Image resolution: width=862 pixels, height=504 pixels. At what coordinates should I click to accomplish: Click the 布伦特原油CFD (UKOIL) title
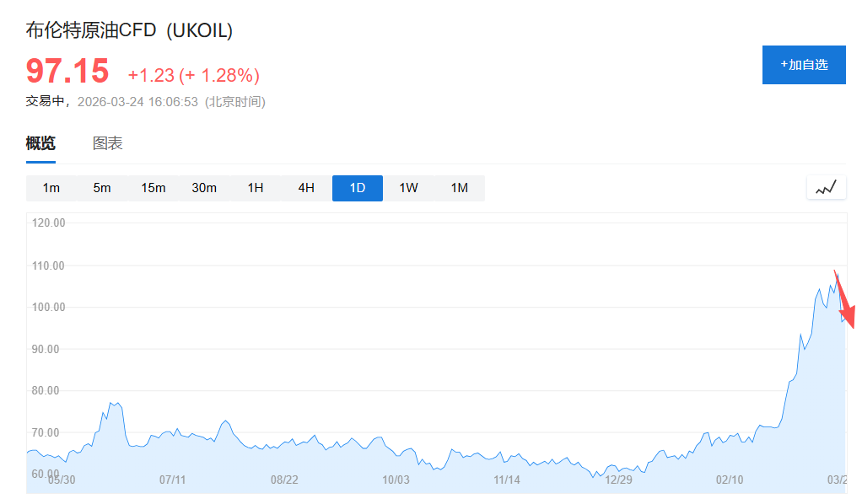[x=129, y=30]
